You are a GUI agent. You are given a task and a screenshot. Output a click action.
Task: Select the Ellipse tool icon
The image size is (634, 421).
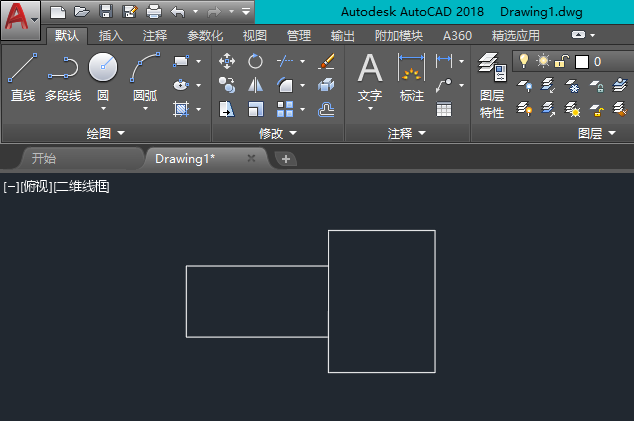[181, 85]
